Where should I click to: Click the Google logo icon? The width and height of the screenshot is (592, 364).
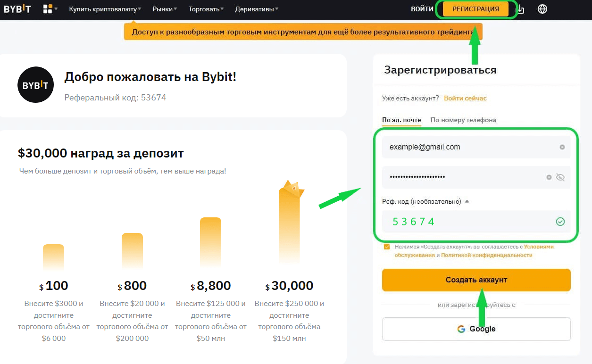pos(461,329)
